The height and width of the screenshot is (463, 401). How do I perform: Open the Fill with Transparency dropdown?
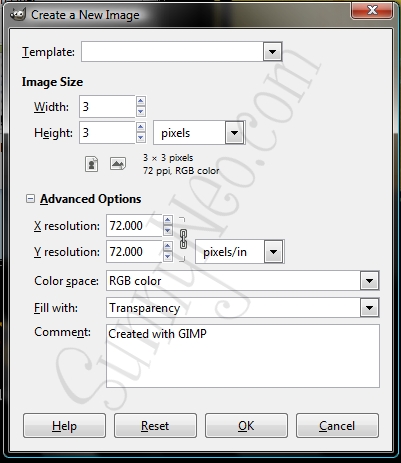(369, 308)
